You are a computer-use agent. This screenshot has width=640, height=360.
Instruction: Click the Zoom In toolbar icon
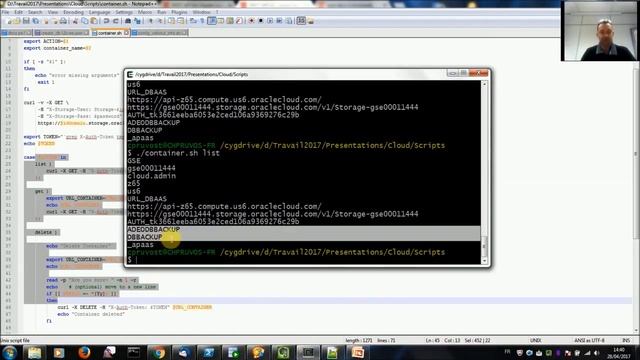click(x=150, y=21)
